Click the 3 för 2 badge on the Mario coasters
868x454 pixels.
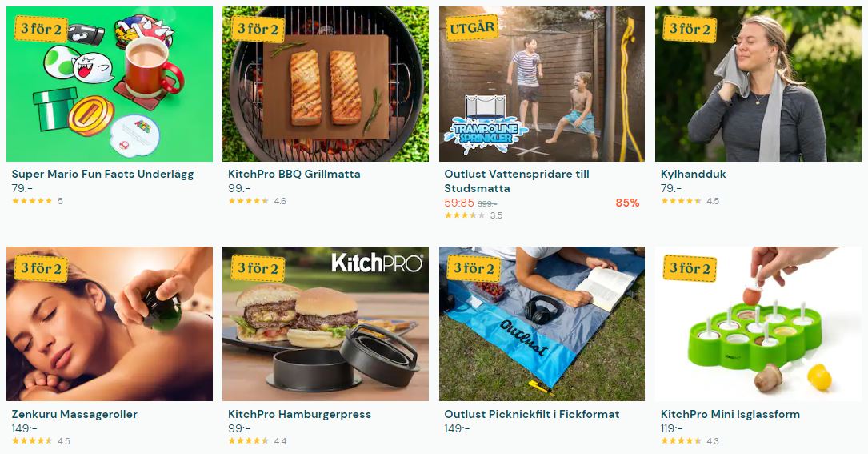41,29
